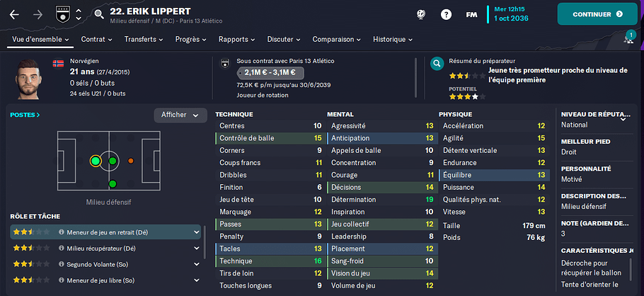
Task: Expand the Afficher dropdown
Action: [x=180, y=115]
